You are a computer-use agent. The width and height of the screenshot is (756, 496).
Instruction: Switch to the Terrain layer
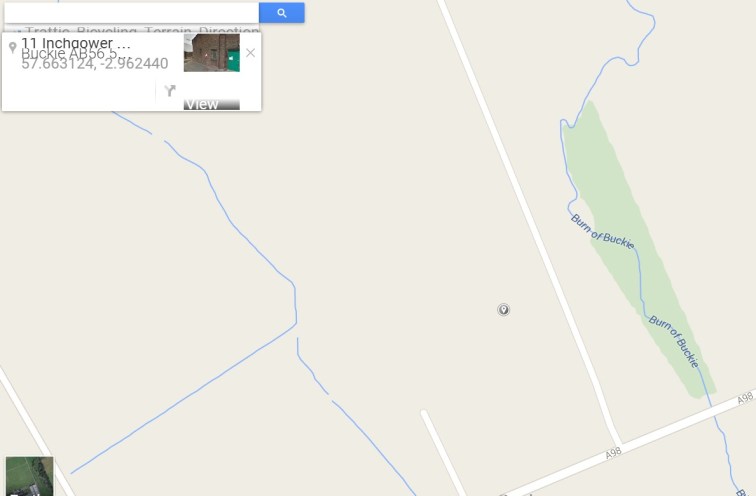click(168, 30)
